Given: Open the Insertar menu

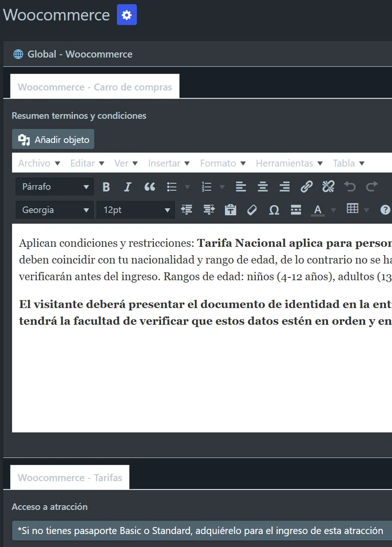Looking at the screenshot, I should pos(168,163).
